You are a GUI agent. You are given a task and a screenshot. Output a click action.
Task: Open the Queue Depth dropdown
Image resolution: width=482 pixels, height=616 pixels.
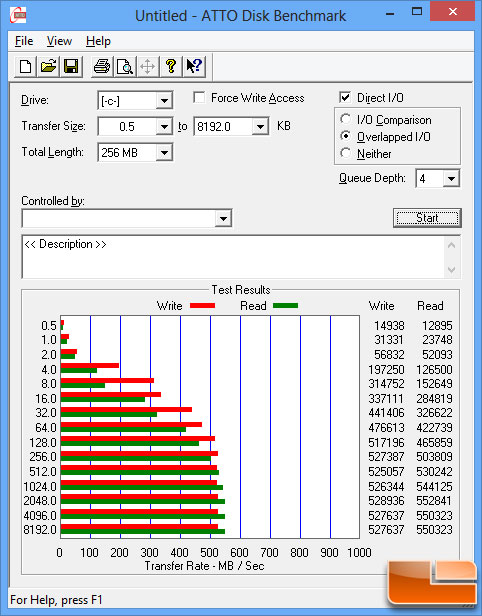pyautogui.click(x=451, y=179)
